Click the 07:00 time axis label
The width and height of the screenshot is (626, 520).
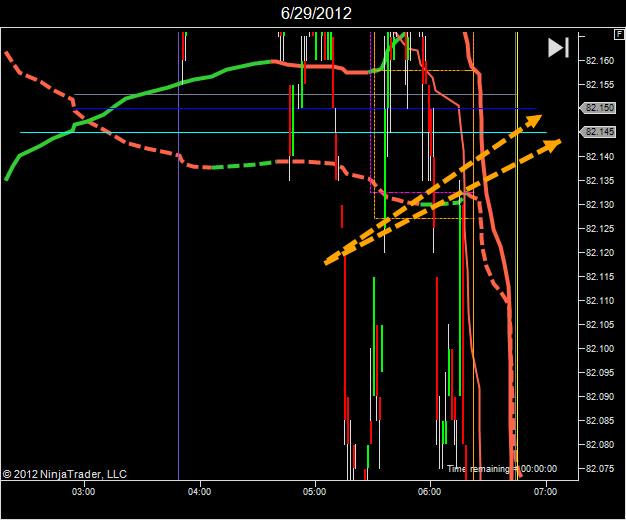click(x=545, y=491)
